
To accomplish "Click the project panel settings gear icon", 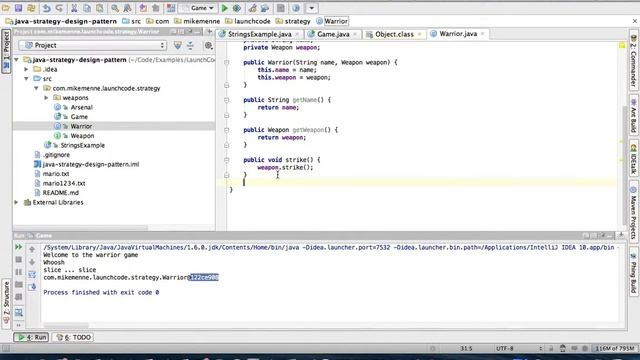I will point(209,46).
